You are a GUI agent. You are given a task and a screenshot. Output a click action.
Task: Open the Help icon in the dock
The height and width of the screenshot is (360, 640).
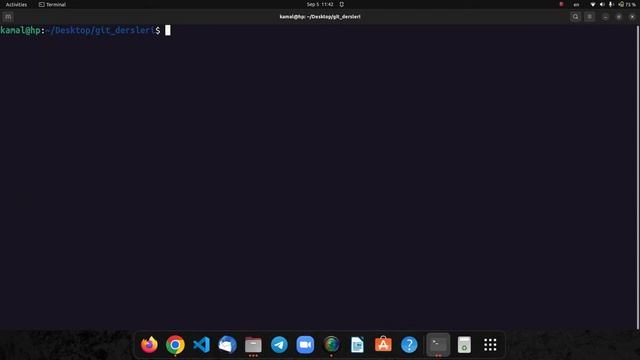tap(409, 344)
